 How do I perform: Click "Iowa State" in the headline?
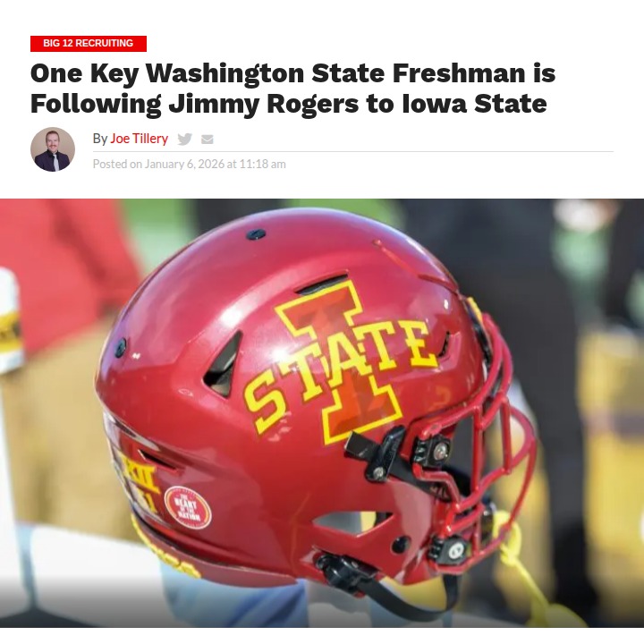pos(474,104)
